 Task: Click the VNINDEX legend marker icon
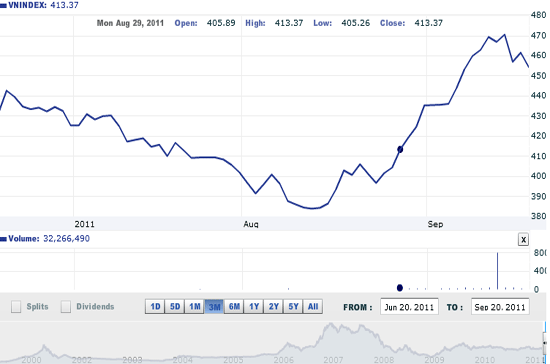click(x=3, y=6)
